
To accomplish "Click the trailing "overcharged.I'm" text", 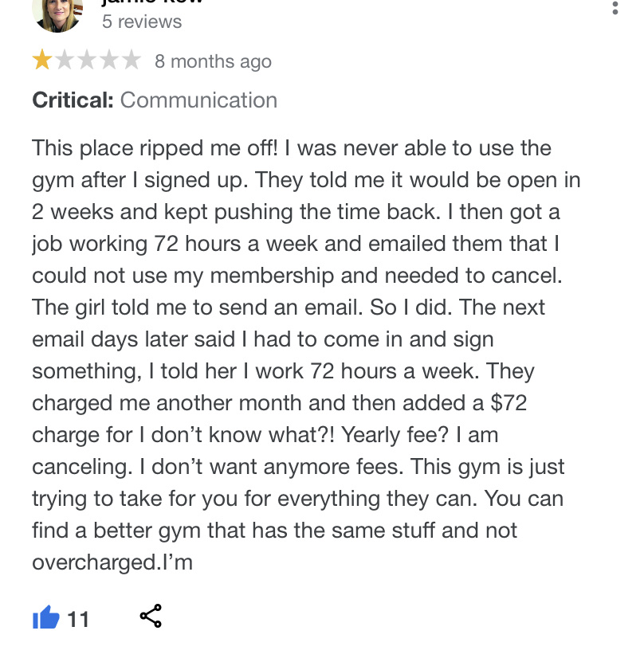I will [x=112, y=562].
